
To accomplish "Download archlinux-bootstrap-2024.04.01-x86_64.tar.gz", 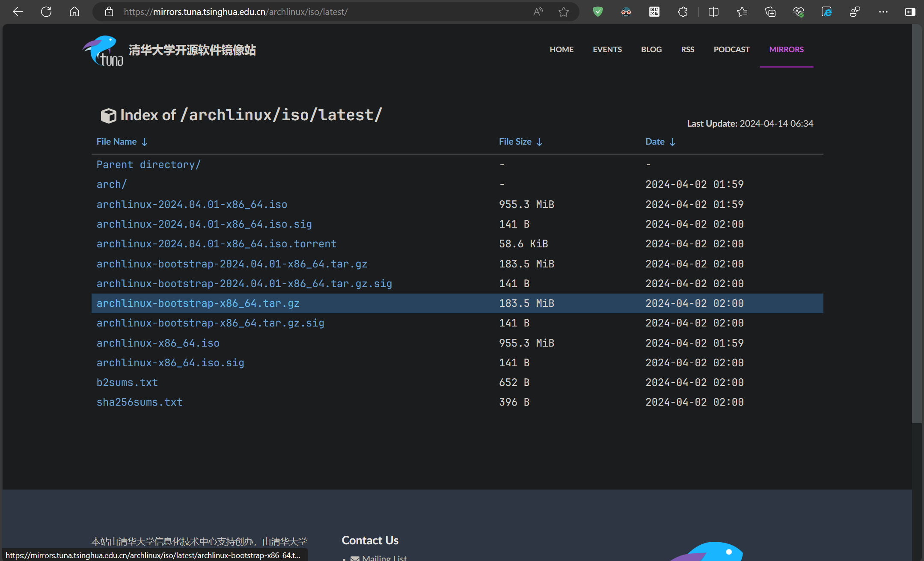I will 232,264.
